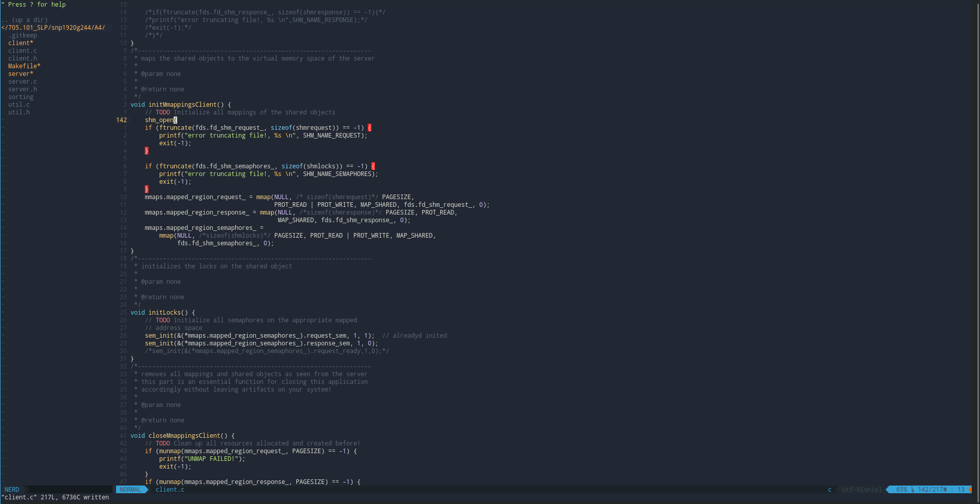
Task: Open client.h in the NERDTree sidebar
Action: tap(23, 58)
